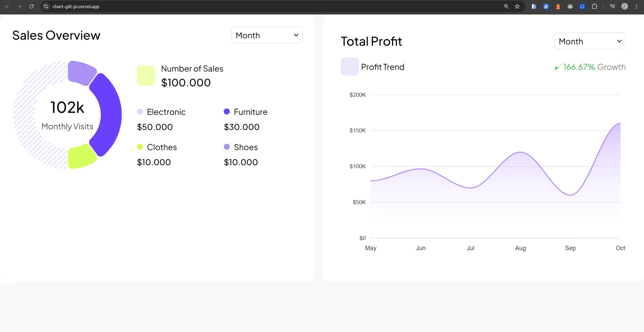This screenshot has width=644, height=332.
Task: Select the Clothes category label
Action: point(162,147)
